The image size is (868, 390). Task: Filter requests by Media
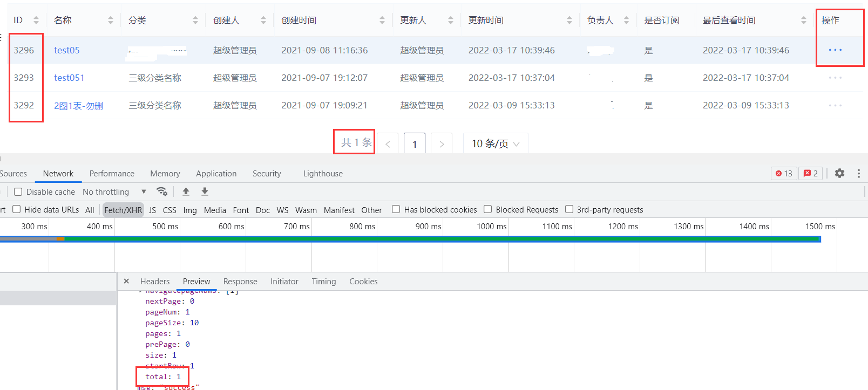click(x=215, y=210)
